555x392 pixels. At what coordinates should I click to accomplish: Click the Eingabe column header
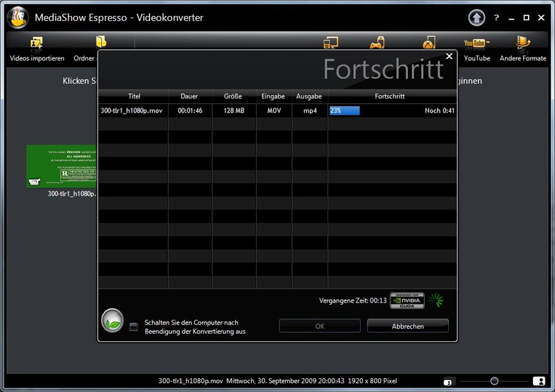pos(273,96)
